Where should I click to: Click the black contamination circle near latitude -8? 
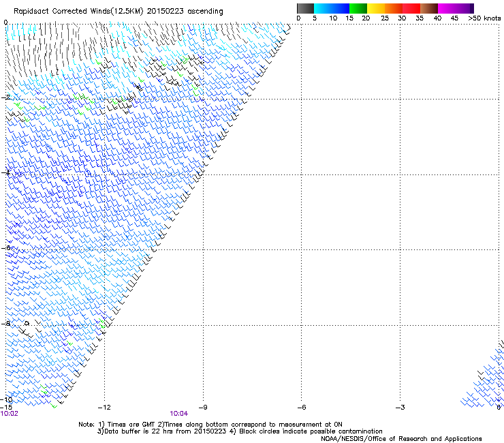(27, 323)
